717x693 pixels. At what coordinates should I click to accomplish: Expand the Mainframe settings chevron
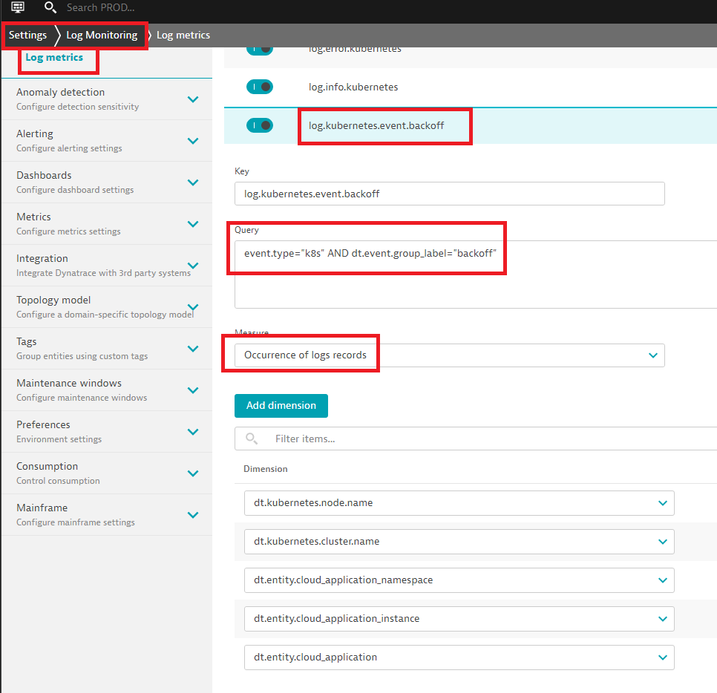point(193,515)
